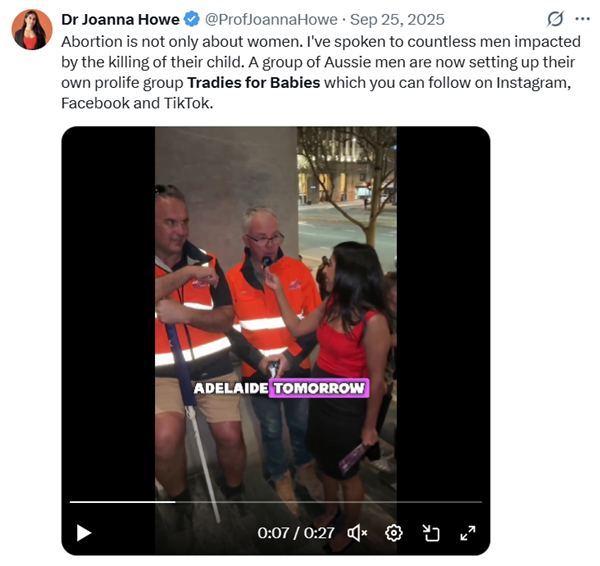
Task: Open the @ProfJoannaHowe handle link
Action: (x=271, y=19)
